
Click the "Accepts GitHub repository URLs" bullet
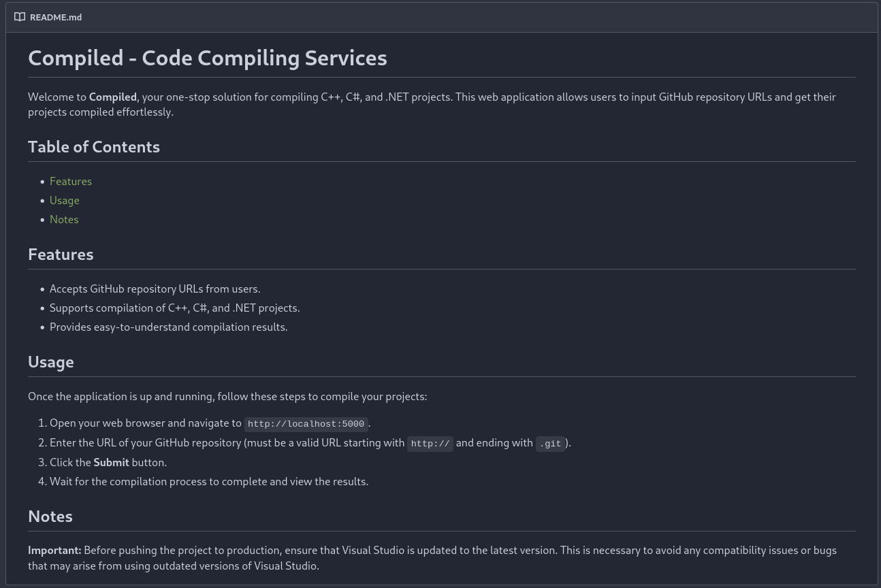155,289
